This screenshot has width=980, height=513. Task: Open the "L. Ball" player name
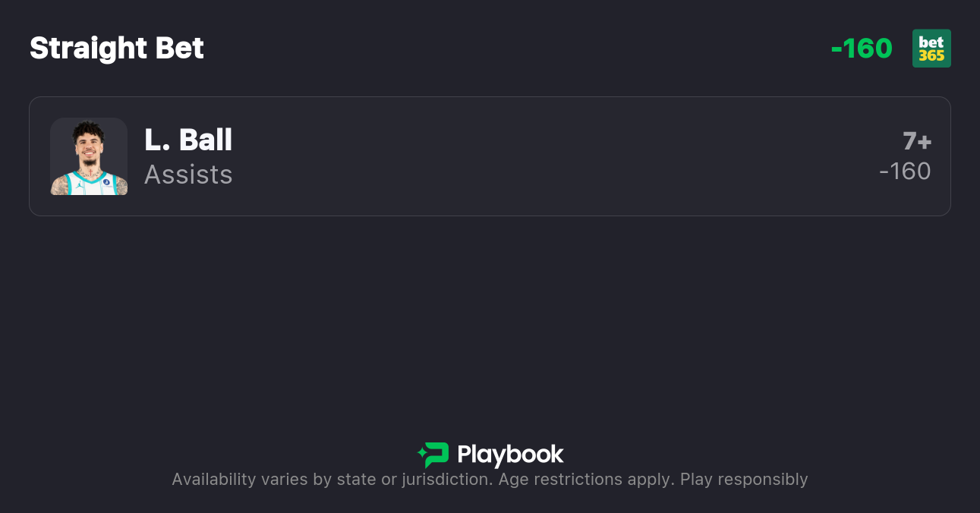click(x=188, y=140)
